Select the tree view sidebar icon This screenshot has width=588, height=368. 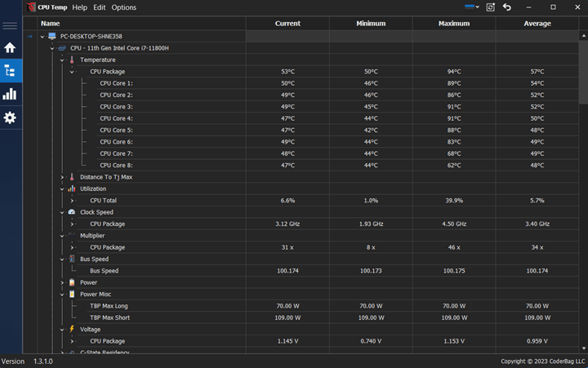click(10, 70)
